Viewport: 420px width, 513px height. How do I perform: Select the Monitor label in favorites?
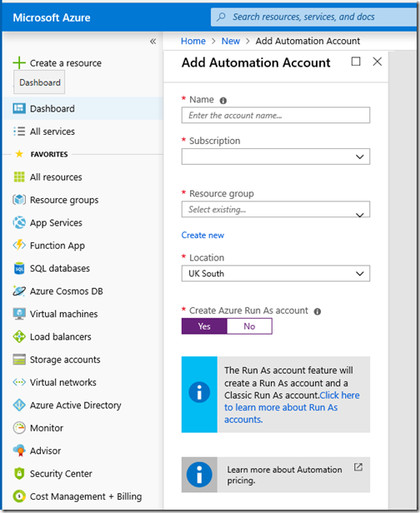click(x=47, y=428)
